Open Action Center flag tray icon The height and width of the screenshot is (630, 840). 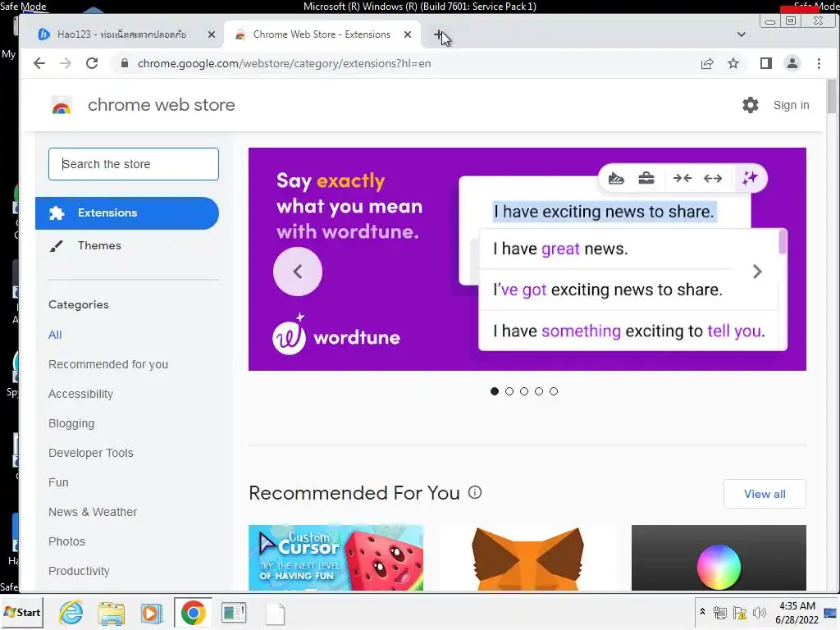tap(740, 613)
